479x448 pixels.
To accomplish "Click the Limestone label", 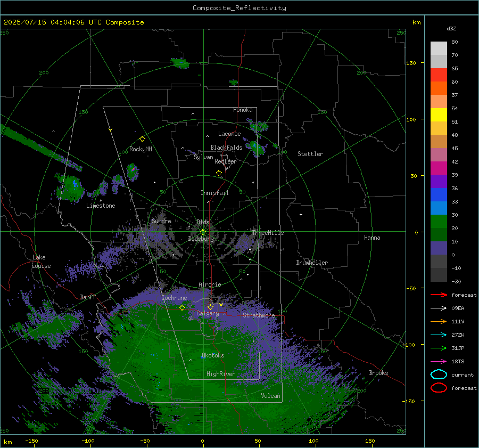I will [x=101, y=206].
